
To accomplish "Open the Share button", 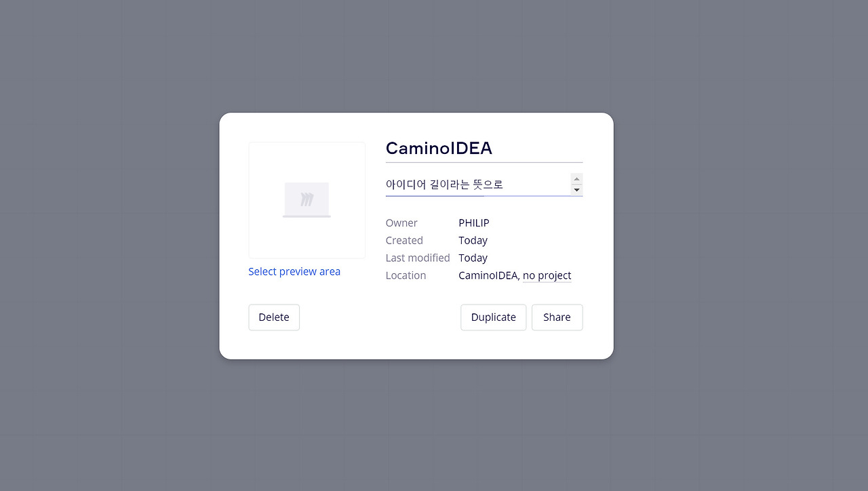I will coord(557,317).
